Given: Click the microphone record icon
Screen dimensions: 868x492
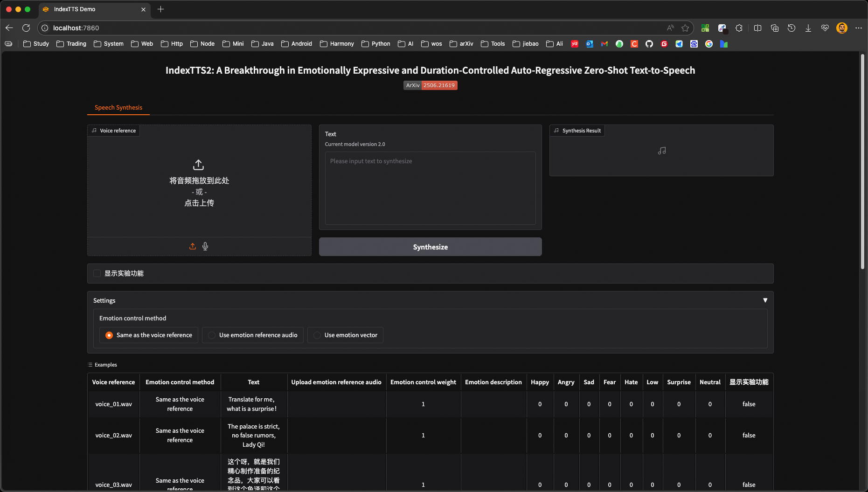Looking at the screenshot, I should (x=205, y=246).
